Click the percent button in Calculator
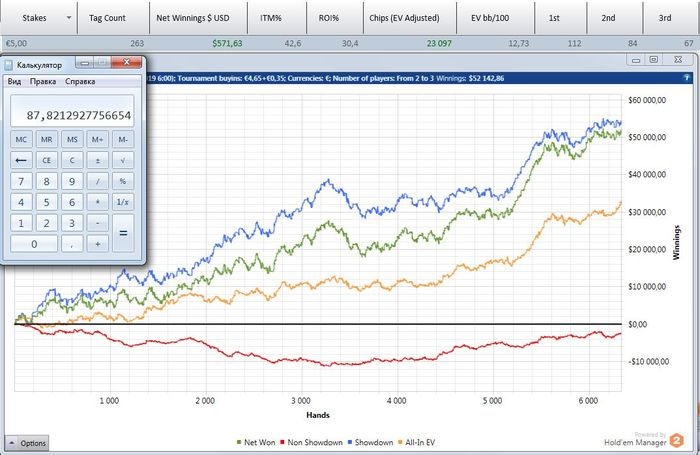 (123, 181)
